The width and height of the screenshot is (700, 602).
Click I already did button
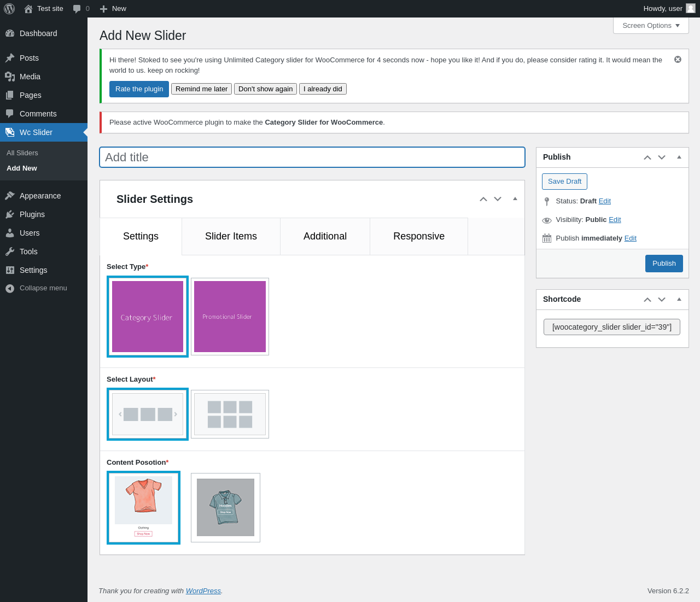(323, 89)
